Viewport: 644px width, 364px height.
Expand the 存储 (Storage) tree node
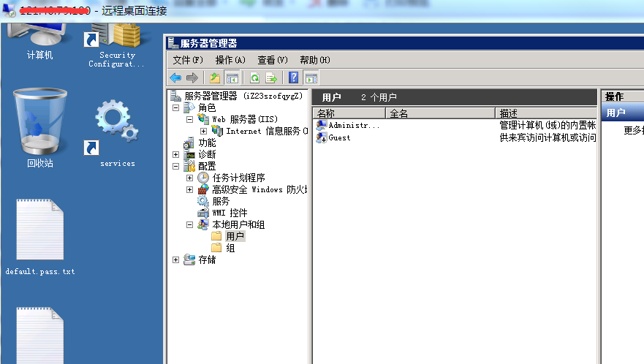tap(176, 259)
